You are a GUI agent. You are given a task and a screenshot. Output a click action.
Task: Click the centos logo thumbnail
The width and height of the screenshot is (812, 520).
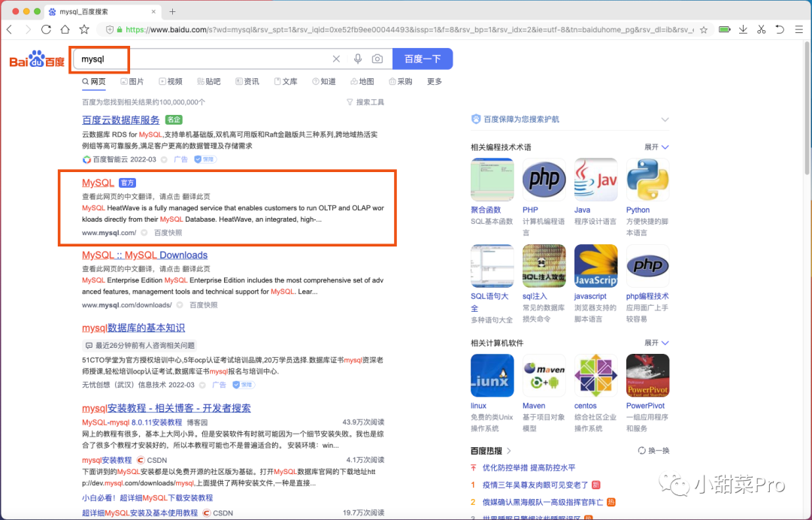pyautogui.click(x=595, y=376)
